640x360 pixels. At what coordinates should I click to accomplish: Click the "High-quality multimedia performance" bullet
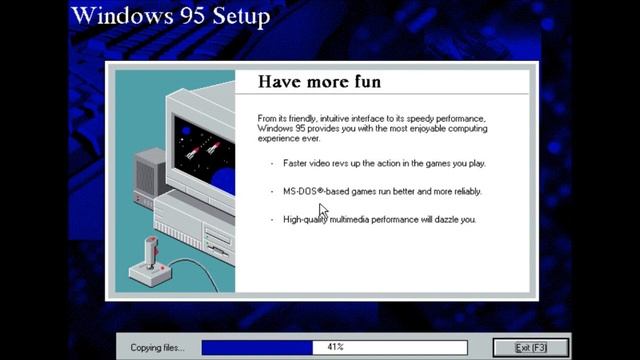click(379, 220)
